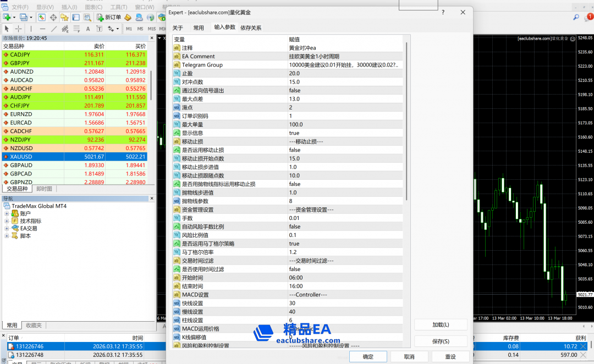Click the parameter list vertical scrollbar
The image size is (594, 364).
(407, 121)
